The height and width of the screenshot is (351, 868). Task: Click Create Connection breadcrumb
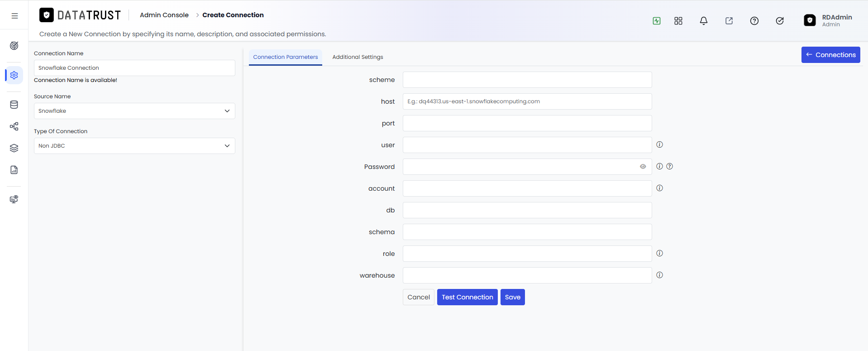pyautogui.click(x=233, y=15)
